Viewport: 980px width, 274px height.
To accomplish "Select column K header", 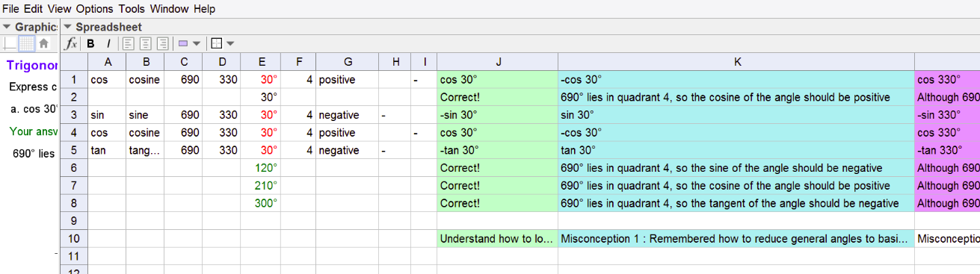I will pyautogui.click(x=736, y=61).
